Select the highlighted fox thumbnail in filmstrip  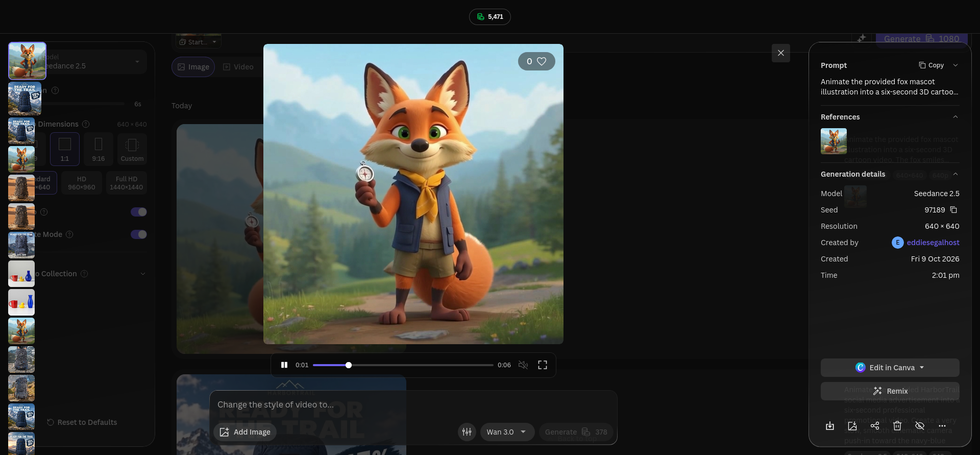[27, 61]
